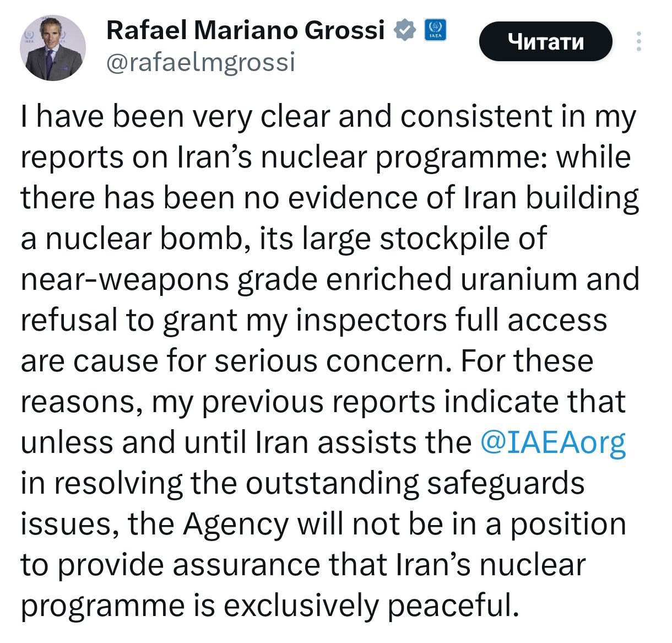This screenshot has width=672, height=643.
Task: Click the blue verified checkmark badge
Action: pos(405,30)
